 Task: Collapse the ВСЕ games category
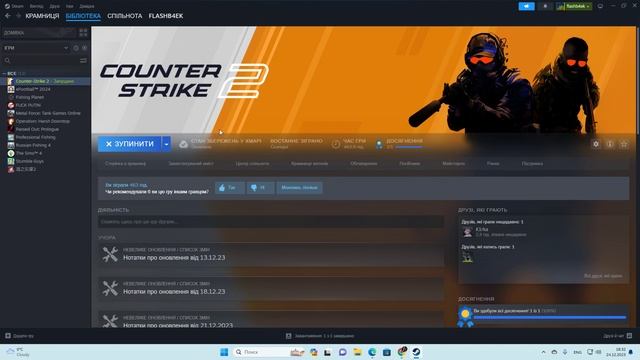(x=4, y=73)
